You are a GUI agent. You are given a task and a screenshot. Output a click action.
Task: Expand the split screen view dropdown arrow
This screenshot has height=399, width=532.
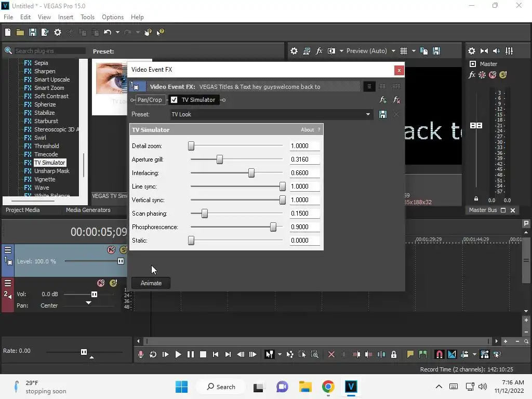pos(341,51)
